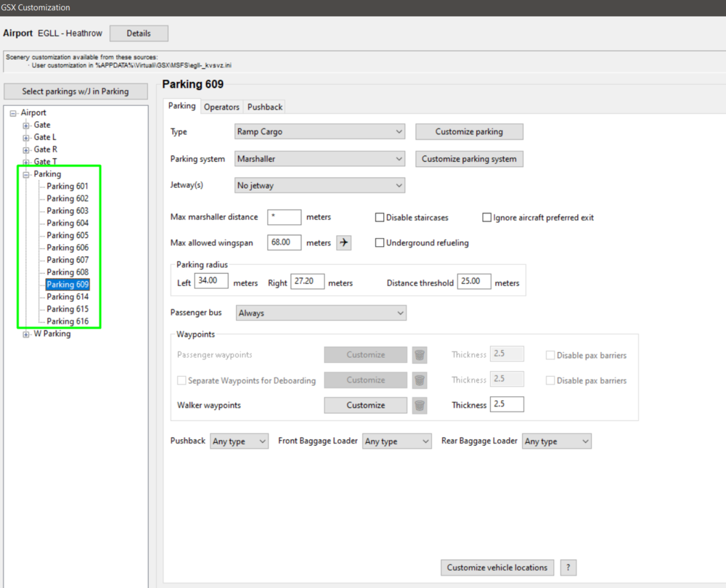Switch to the Pushback tab
The height and width of the screenshot is (588, 726).
[x=265, y=107]
